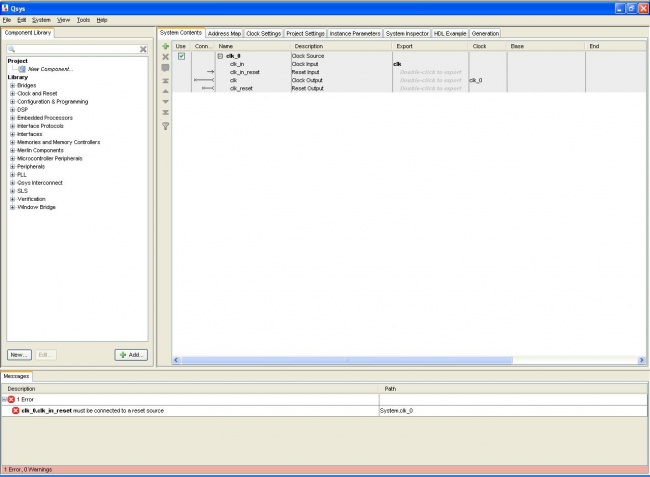Click the horizontal scrollbar thumb

[x=347, y=360]
